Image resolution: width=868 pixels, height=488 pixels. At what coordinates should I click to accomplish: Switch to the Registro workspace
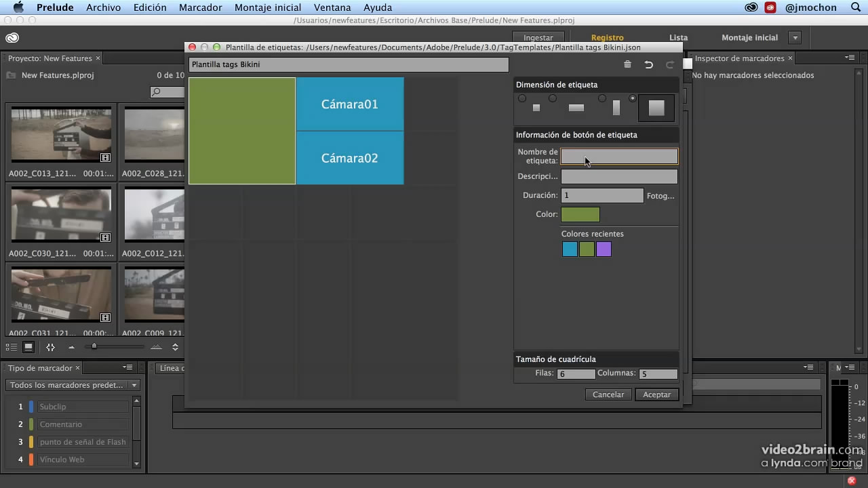pos(607,38)
